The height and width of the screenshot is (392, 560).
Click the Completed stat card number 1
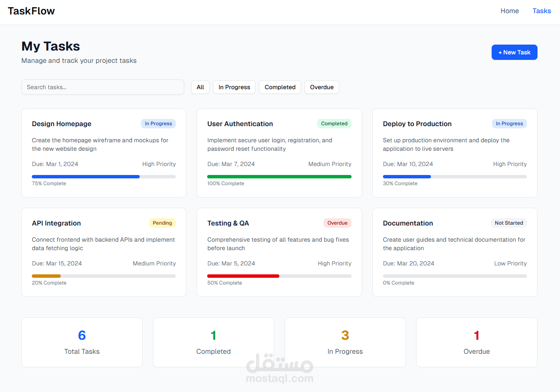[214, 336]
